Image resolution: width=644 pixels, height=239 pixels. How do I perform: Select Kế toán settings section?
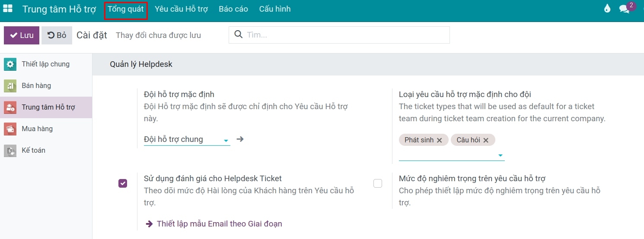pos(46,151)
